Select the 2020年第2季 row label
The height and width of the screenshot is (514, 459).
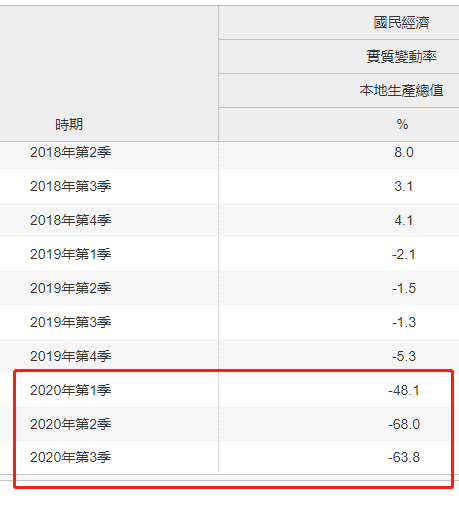tap(71, 424)
